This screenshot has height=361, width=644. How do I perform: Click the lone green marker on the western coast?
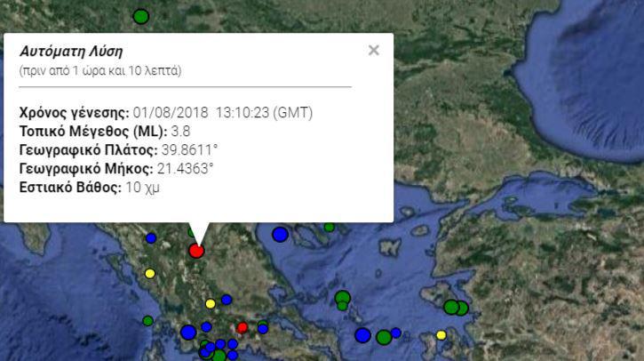[147, 320]
